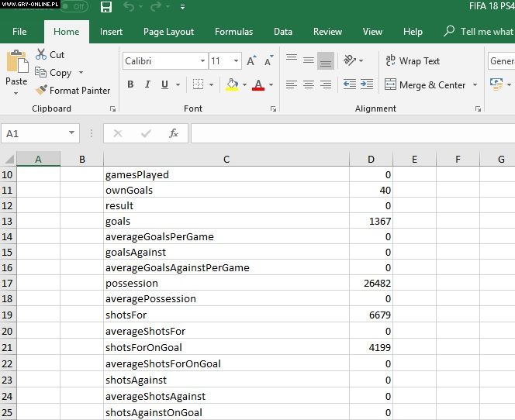
Task: Click the yellow Fill Color swatch
Action: click(x=232, y=84)
